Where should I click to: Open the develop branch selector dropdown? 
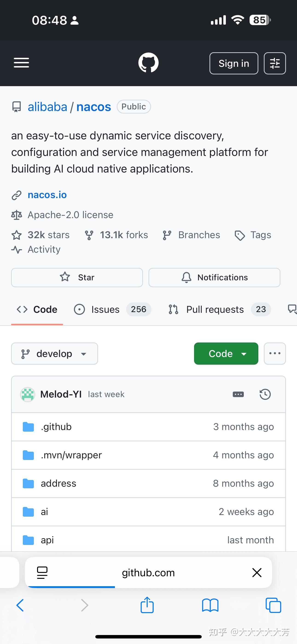55,354
